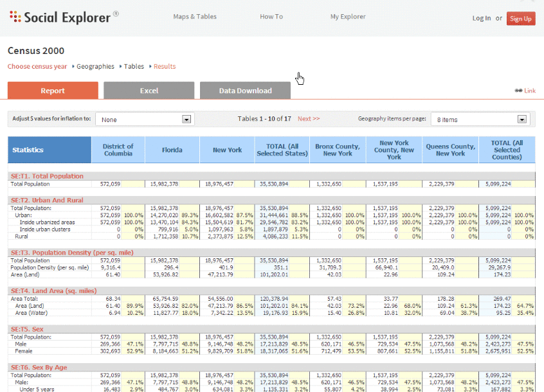This screenshot has width=544, height=392.
Task: Select the Inside urbanized areas row label
Action: (47, 222)
